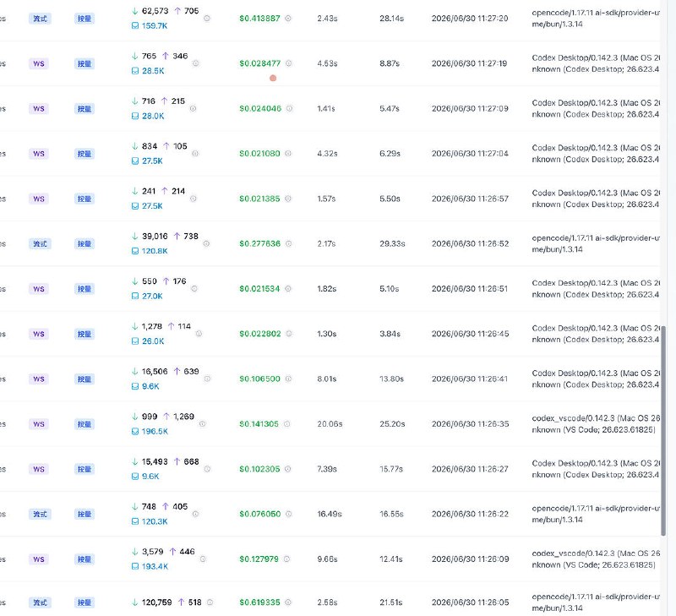Click info icon next to $0.619335
This screenshot has width=676, height=616.
tap(288, 602)
